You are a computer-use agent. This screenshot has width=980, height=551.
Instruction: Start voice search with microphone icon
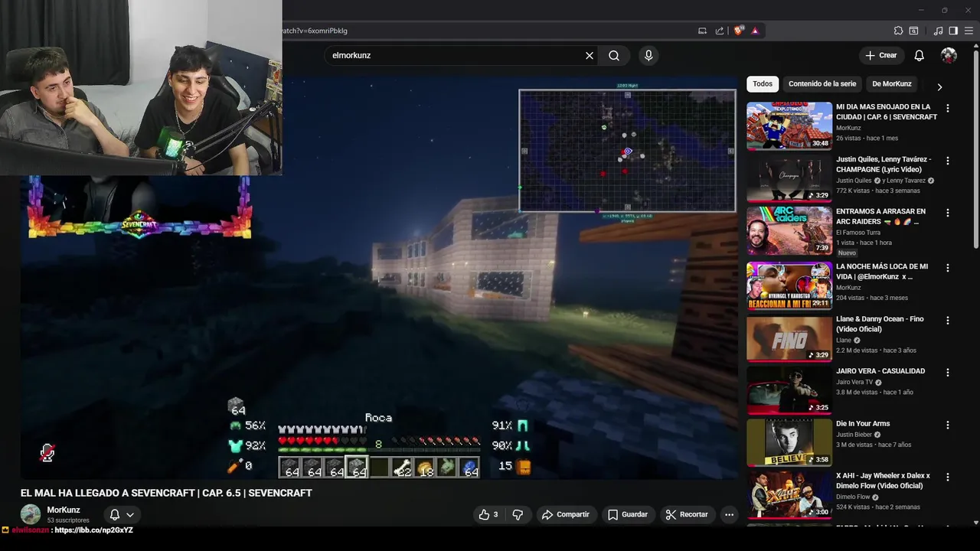pyautogui.click(x=648, y=55)
